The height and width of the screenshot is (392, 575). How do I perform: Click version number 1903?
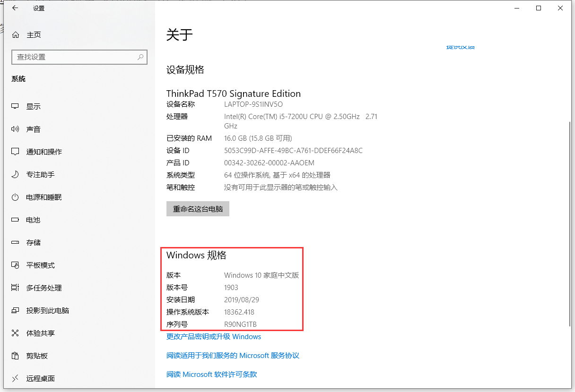click(x=231, y=288)
